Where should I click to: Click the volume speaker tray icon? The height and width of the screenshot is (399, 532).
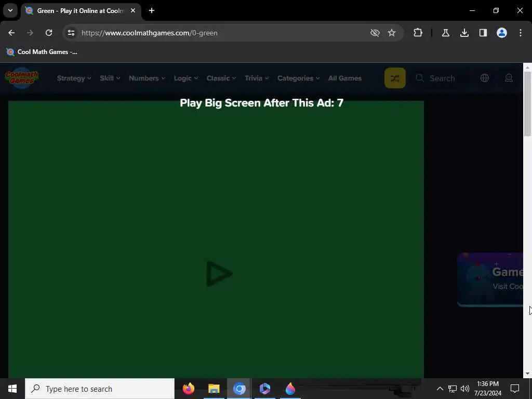[465, 389]
